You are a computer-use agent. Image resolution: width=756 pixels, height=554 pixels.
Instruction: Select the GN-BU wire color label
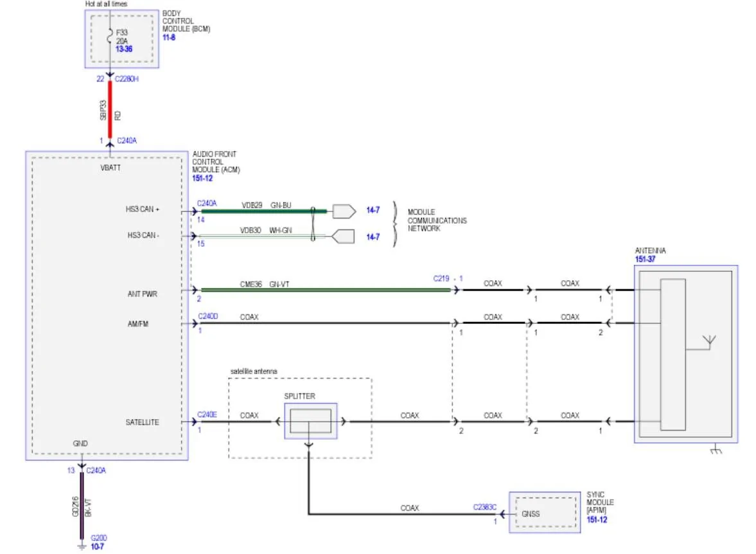click(x=281, y=205)
